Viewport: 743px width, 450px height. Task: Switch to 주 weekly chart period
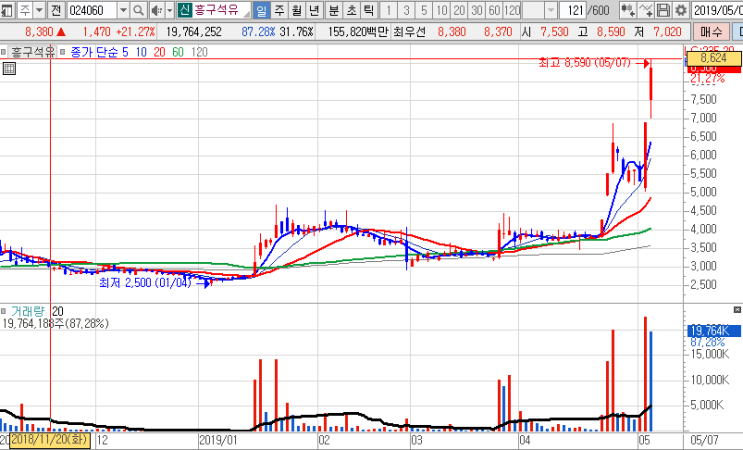click(x=279, y=9)
